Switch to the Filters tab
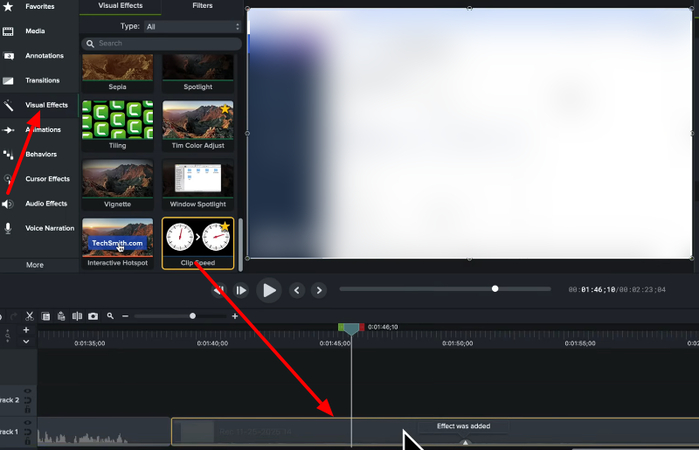The width and height of the screenshot is (699, 450). tap(202, 6)
